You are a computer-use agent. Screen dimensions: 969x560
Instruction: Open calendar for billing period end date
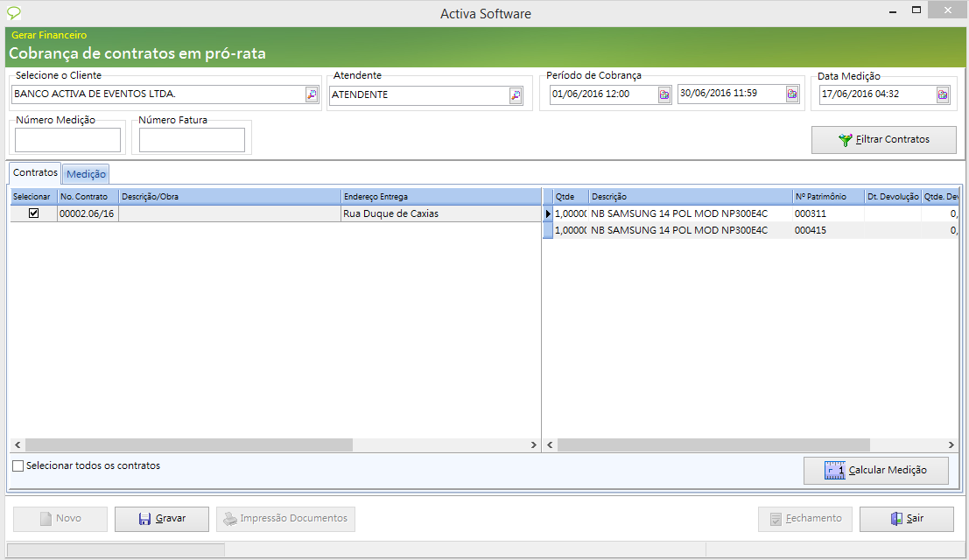click(791, 94)
